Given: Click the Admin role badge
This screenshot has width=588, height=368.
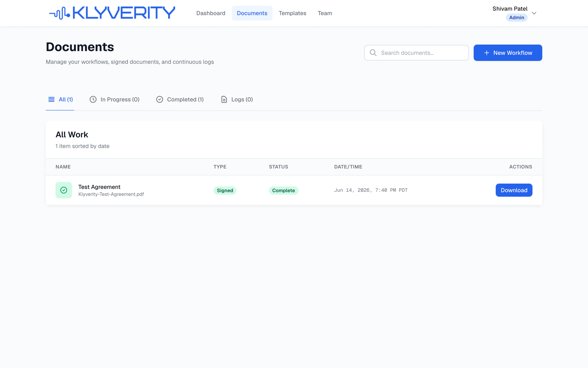Looking at the screenshot, I should [517, 18].
